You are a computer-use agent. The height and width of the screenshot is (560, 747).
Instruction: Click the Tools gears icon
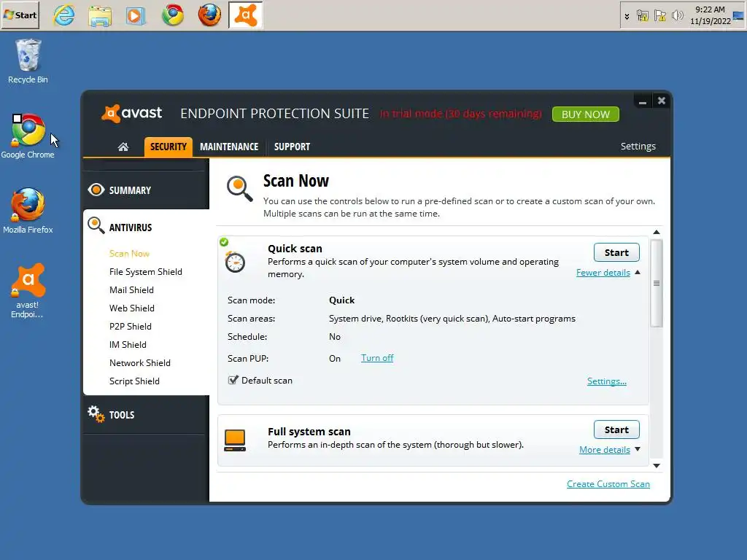tap(96, 414)
